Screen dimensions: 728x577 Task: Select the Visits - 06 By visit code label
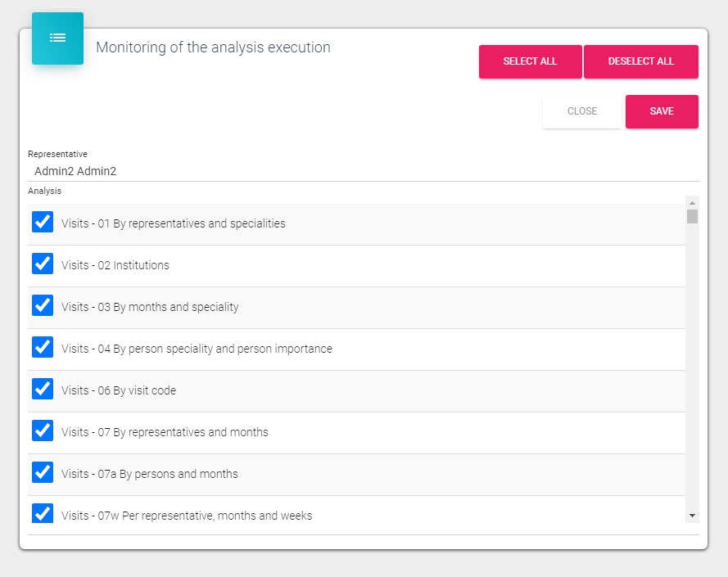(x=119, y=390)
